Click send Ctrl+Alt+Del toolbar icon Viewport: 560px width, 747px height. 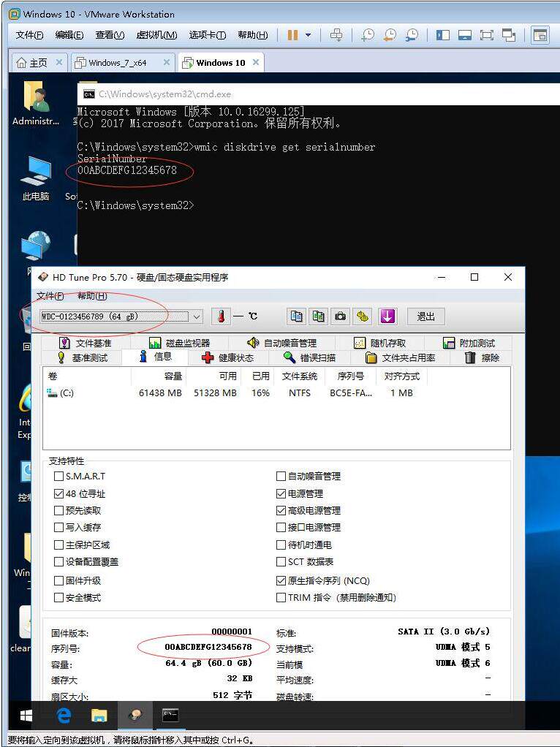tap(336, 35)
